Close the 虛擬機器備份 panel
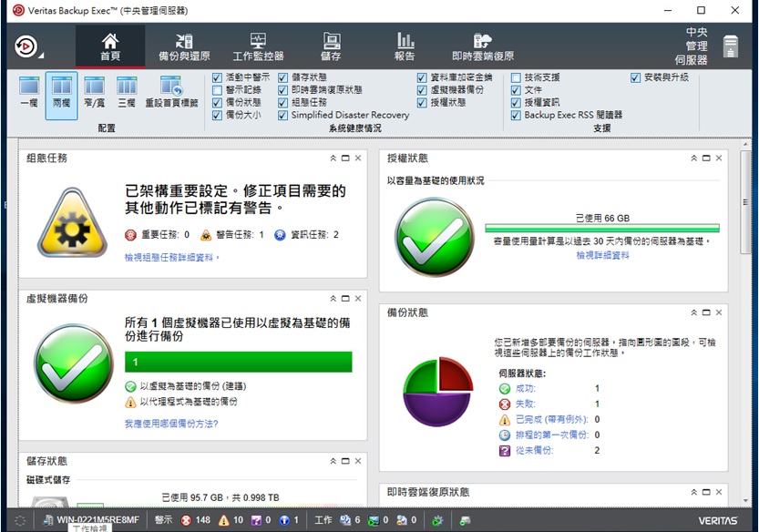The image size is (759, 532). (x=358, y=299)
